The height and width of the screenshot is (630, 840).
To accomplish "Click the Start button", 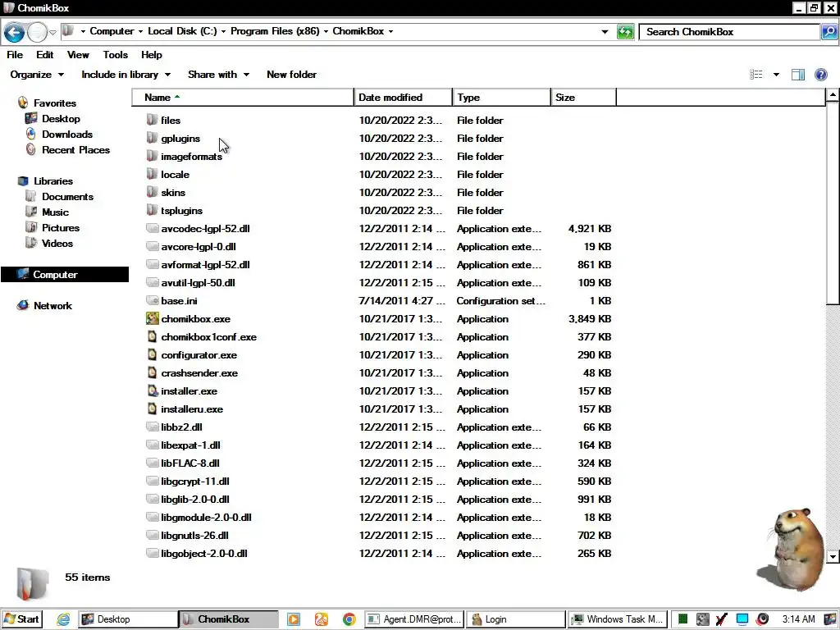I will (22, 619).
